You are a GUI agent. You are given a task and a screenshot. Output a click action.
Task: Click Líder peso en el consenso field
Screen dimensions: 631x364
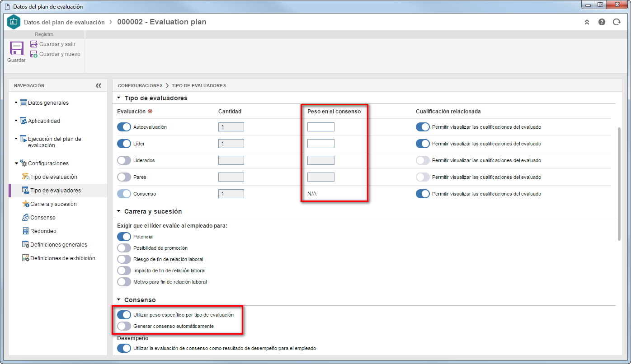pyautogui.click(x=321, y=144)
